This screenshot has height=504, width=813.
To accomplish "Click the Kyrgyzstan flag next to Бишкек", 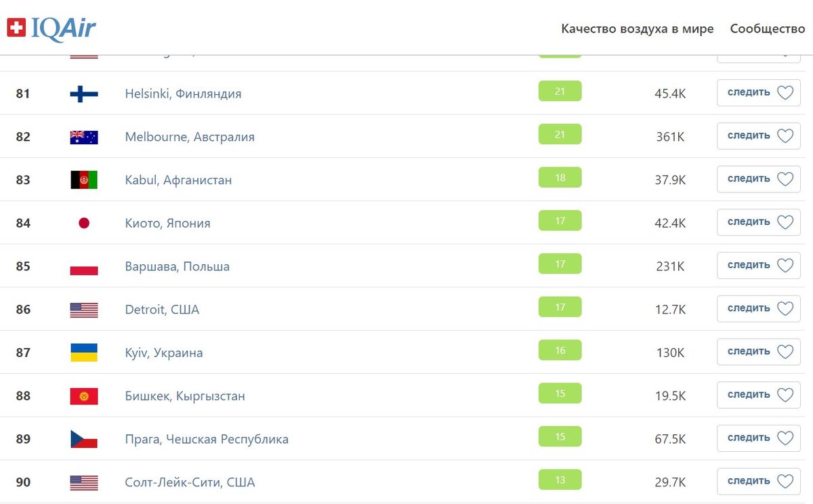I will (x=84, y=396).
